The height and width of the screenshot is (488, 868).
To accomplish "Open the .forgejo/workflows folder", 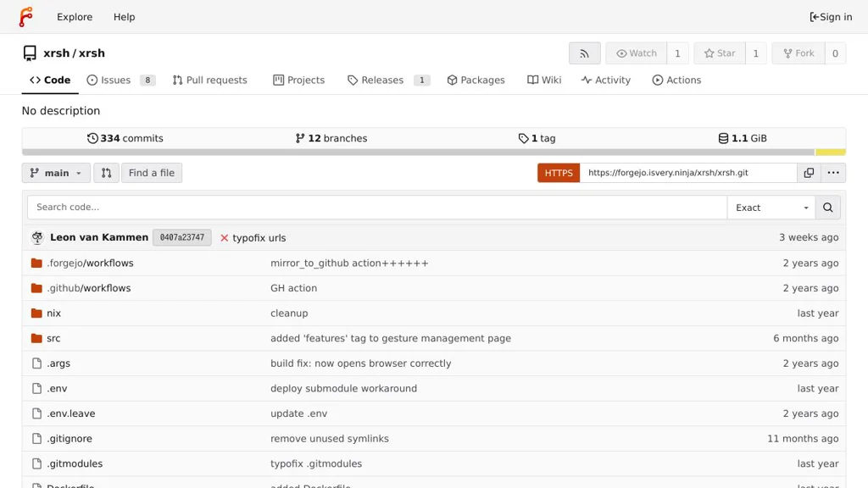I will (90, 263).
